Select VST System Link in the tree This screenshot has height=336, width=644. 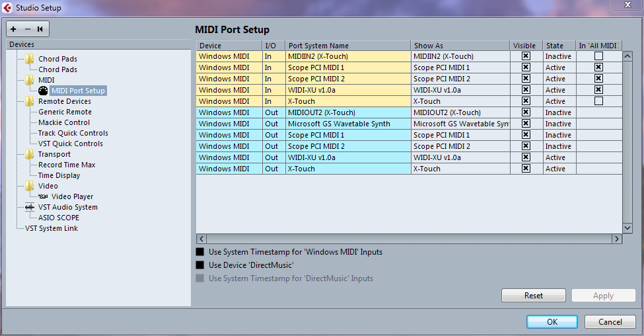52,228
